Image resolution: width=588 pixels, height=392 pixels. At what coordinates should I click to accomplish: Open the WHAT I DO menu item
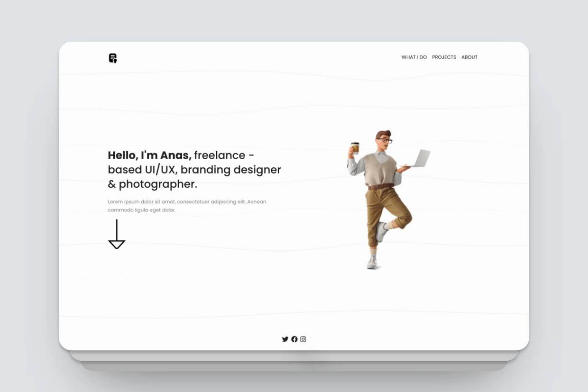414,57
